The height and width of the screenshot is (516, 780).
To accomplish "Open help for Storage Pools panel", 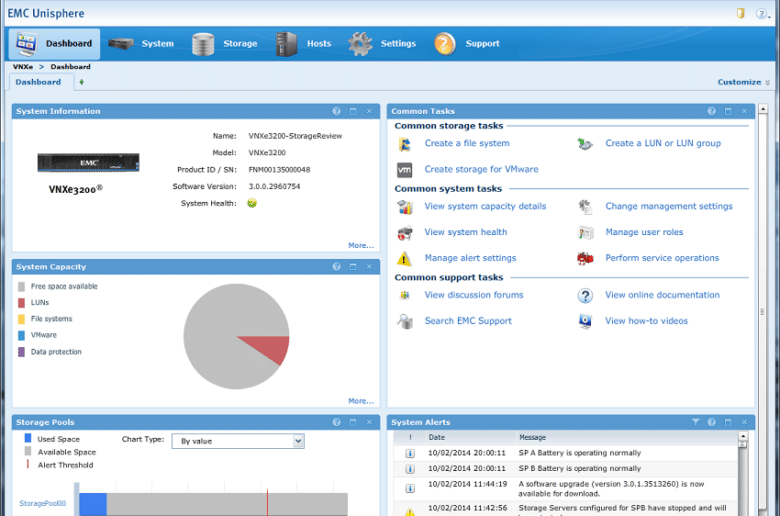I will point(337,422).
